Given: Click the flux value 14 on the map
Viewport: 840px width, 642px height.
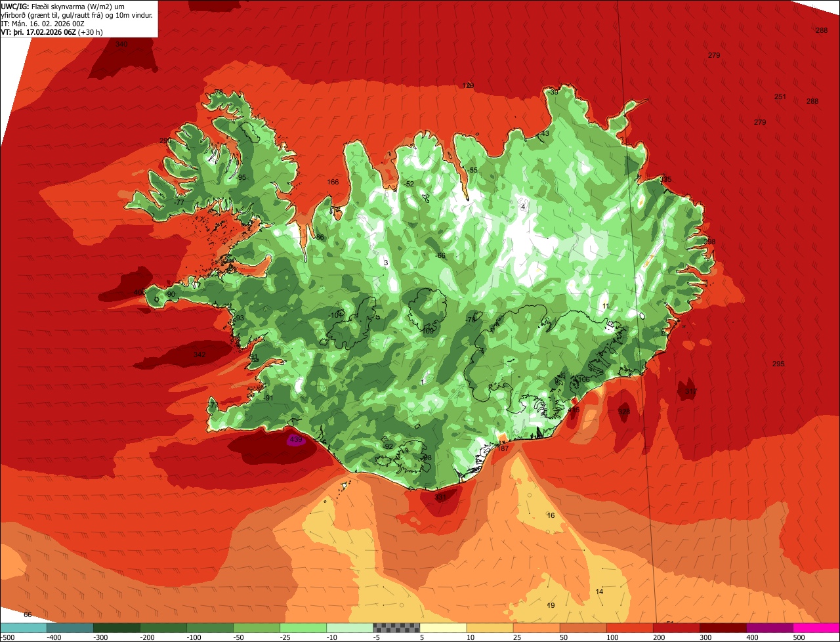Looking at the screenshot, I should [599, 591].
